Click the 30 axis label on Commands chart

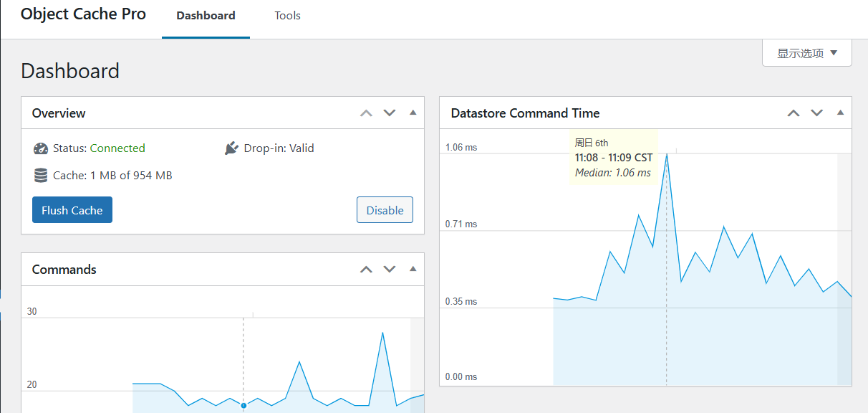(x=32, y=312)
